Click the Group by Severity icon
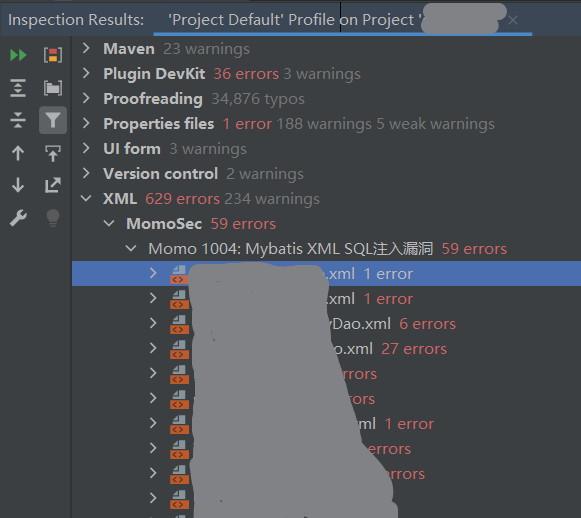Screen dimensions: 581x518 53,55
